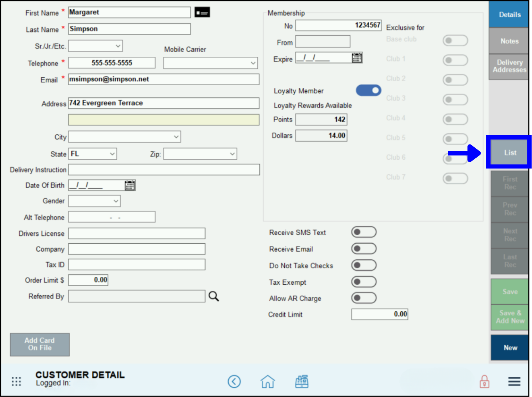Enable Receive SMS Text
This screenshot has height=397, width=532.
(x=364, y=232)
